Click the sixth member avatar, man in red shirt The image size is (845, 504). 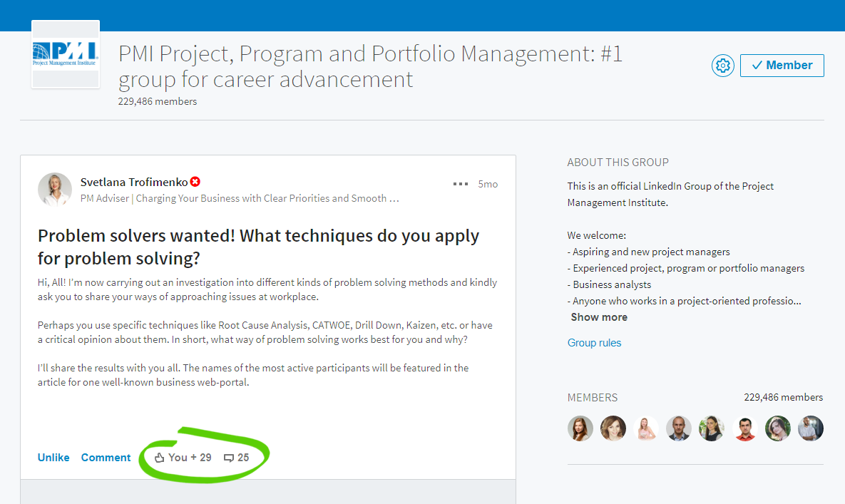click(x=744, y=428)
